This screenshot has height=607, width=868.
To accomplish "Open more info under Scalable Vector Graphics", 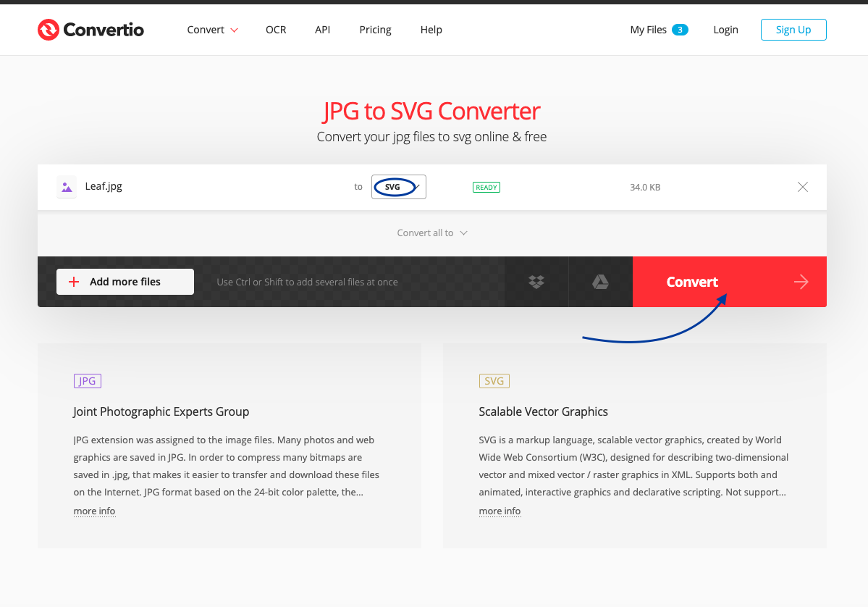I will (x=500, y=511).
